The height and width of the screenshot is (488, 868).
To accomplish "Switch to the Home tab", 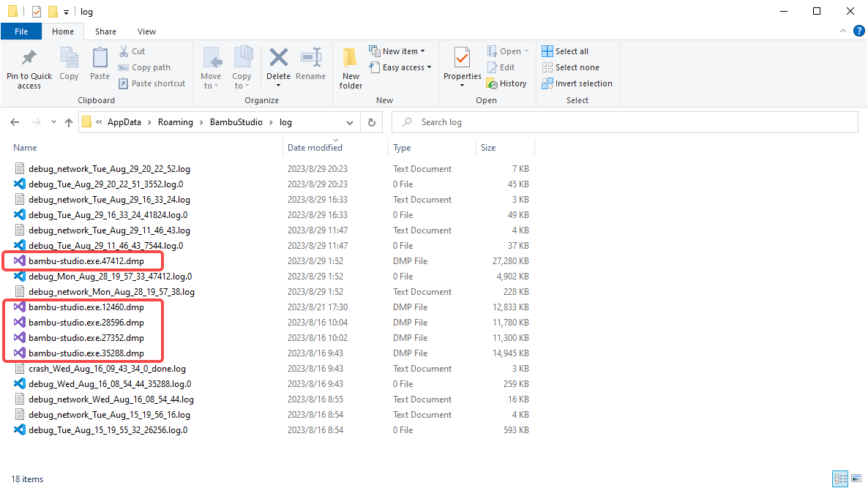I will (62, 31).
